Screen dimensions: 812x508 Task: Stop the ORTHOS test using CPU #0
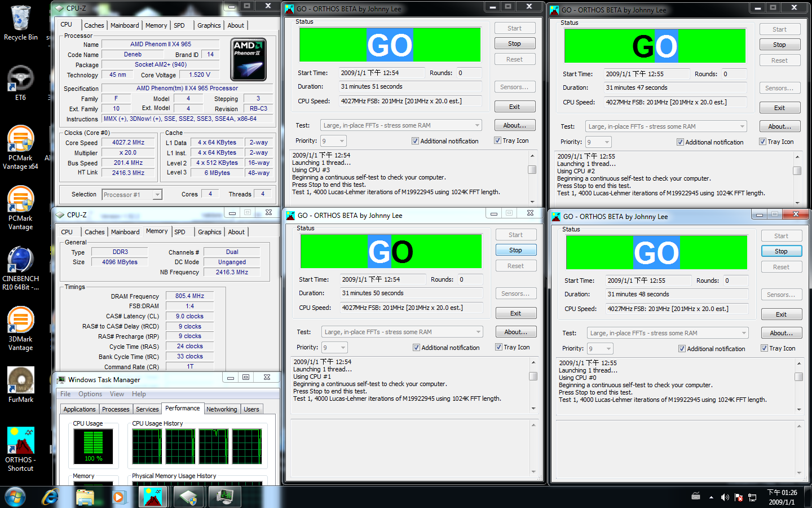pos(781,251)
